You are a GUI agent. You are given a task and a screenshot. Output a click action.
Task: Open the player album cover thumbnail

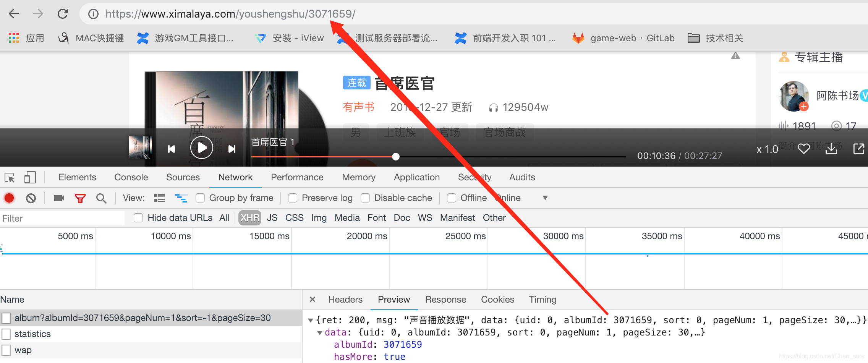pyautogui.click(x=141, y=147)
